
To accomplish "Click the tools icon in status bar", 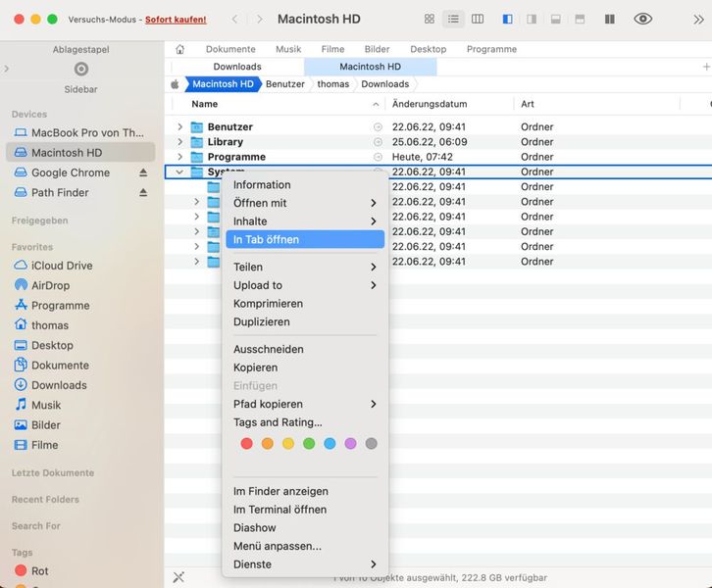I will pos(178,577).
